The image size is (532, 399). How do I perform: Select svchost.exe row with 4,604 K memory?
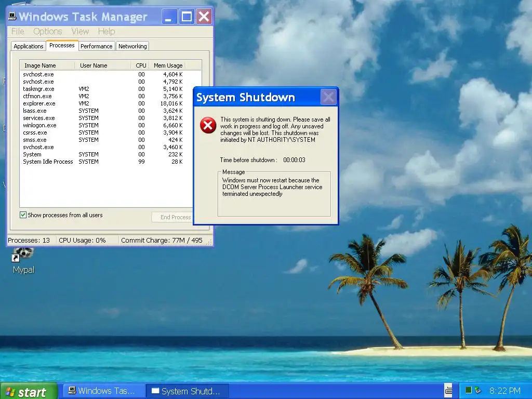[x=103, y=74]
